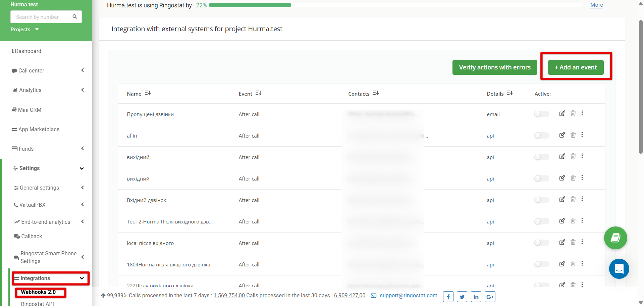644x306 pixels.
Task: Open the green knowledge base button
Action: [x=615, y=238]
